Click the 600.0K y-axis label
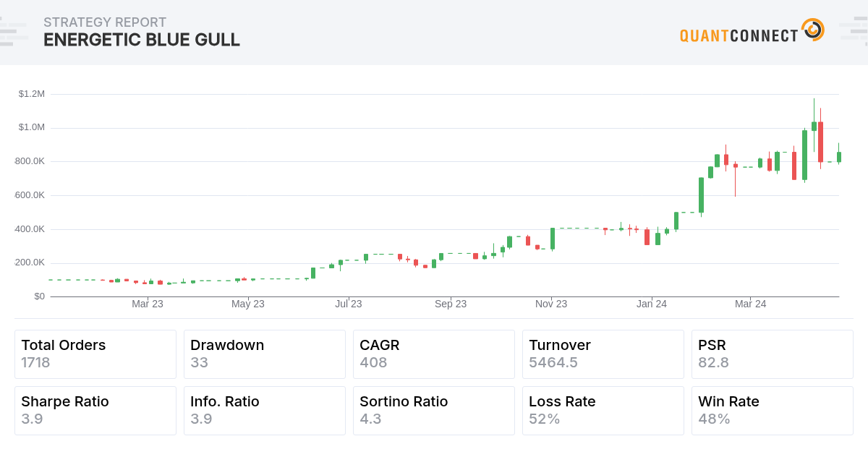The width and height of the screenshot is (868, 457). pyautogui.click(x=30, y=195)
